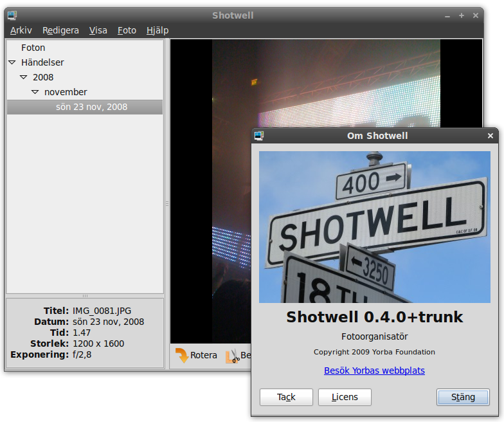Minimize the Shotwell main window
Screen dimensions: 504x422
tap(447, 15)
